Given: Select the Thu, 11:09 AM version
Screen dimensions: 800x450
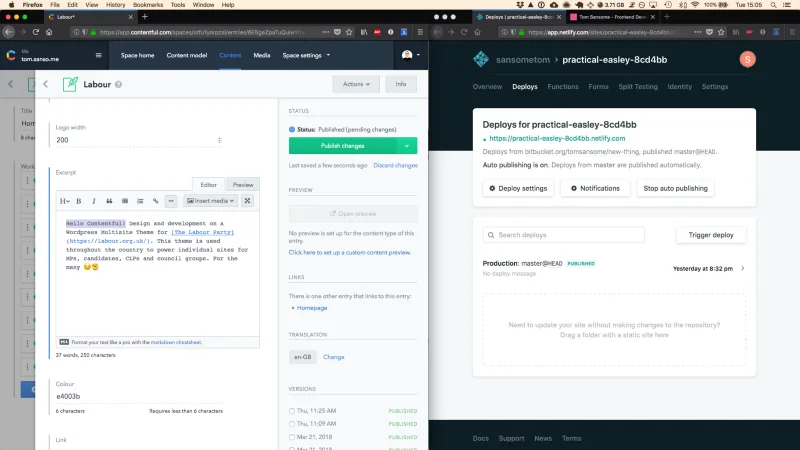Looking at the screenshot, I should tap(292, 424).
